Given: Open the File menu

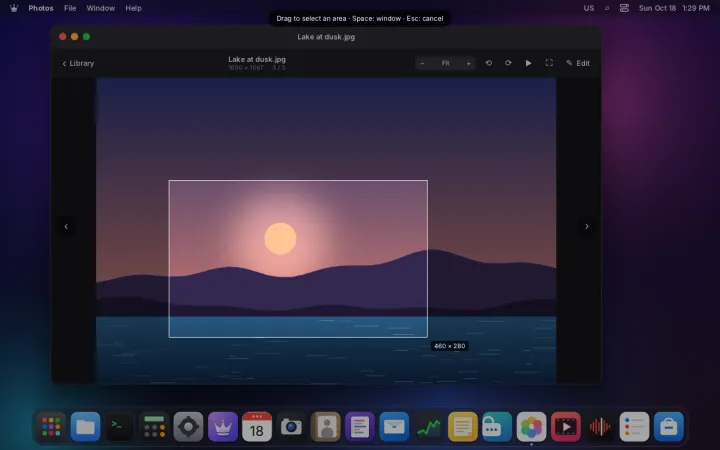Looking at the screenshot, I should tap(70, 8).
